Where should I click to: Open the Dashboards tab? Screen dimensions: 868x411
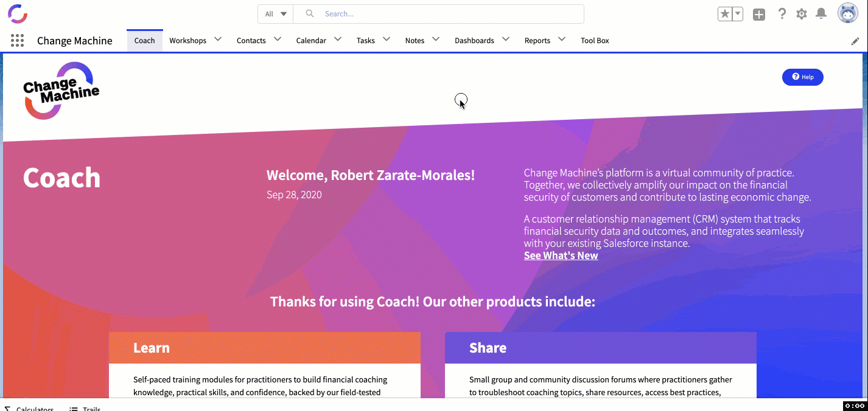[x=474, y=41]
